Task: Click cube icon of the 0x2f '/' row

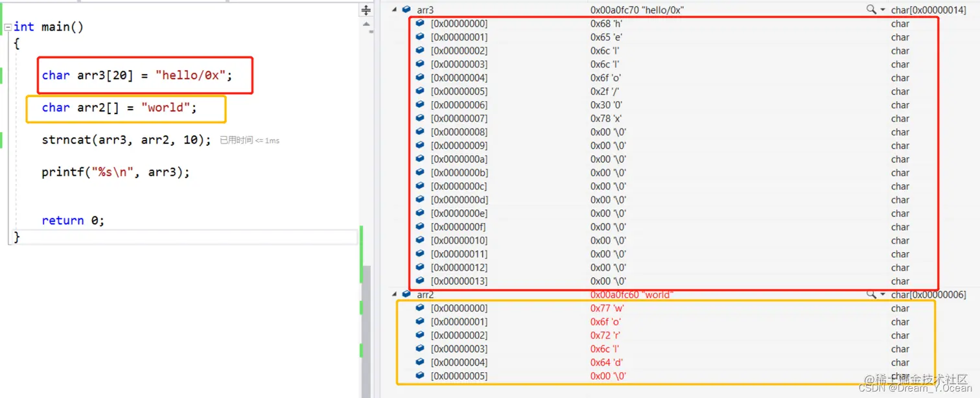Action: [x=420, y=91]
